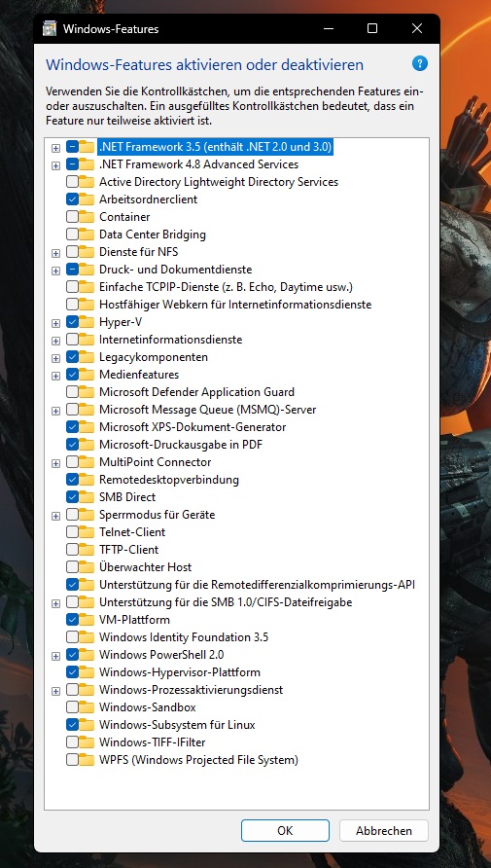Toggle the Telnet-Client checkbox
The image size is (491, 868).
pos(72,532)
